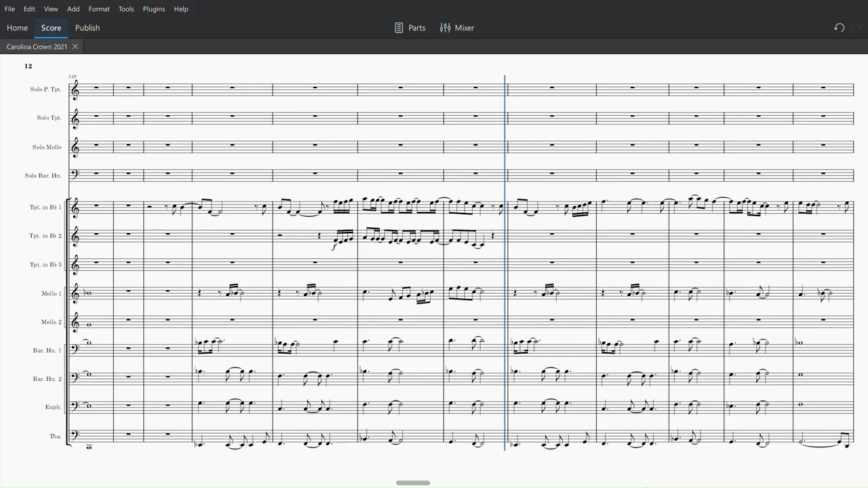Select the forte dynamic on Tpt. 2 staff

334,246
